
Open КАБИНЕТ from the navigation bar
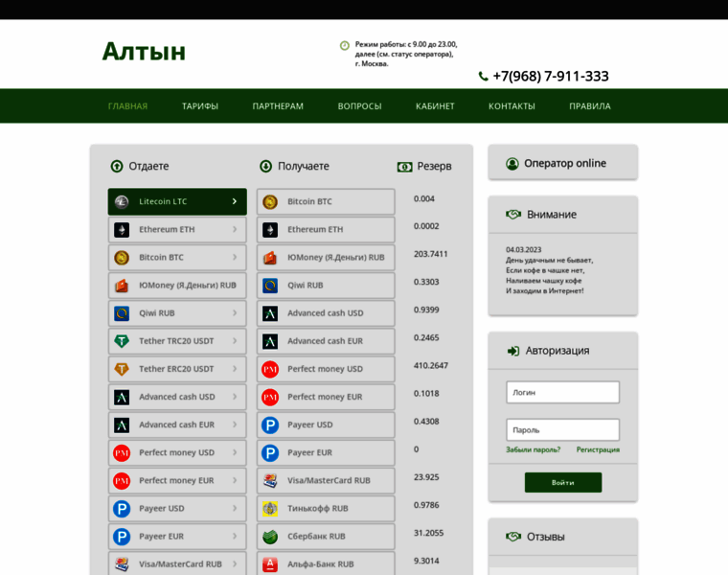click(x=435, y=106)
